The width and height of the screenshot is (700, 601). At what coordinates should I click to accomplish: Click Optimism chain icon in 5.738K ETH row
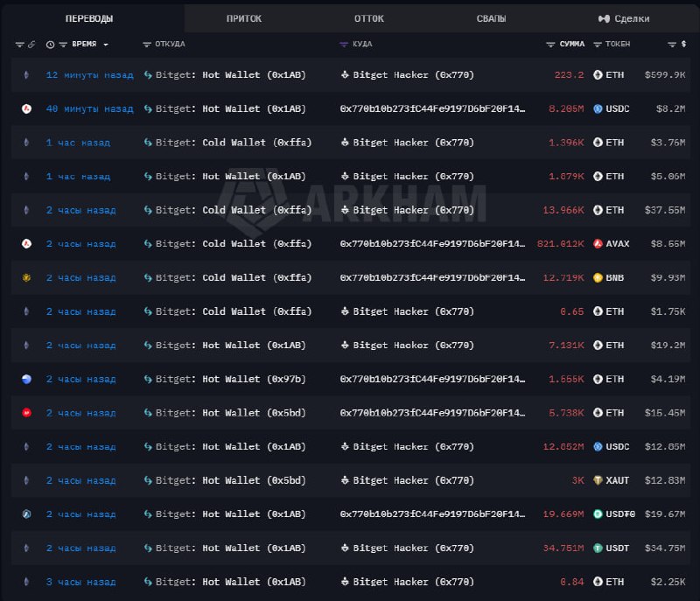pyautogui.click(x=26, y=413)
